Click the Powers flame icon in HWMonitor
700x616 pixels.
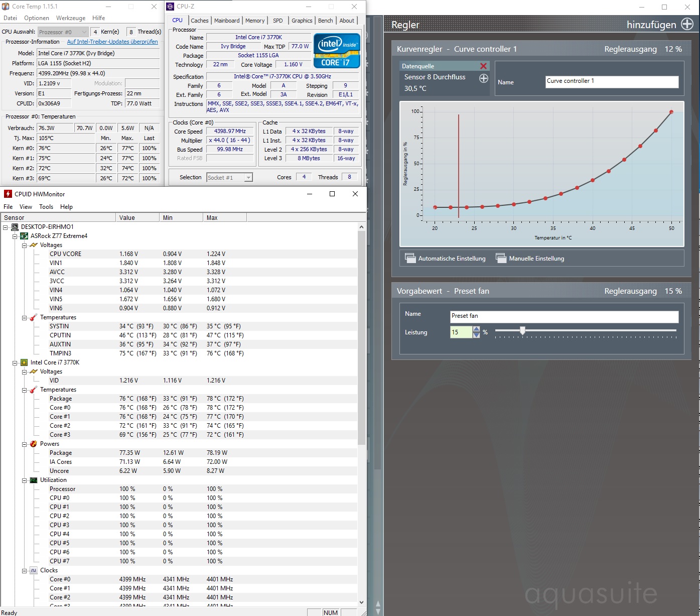[x=34, y=444]
